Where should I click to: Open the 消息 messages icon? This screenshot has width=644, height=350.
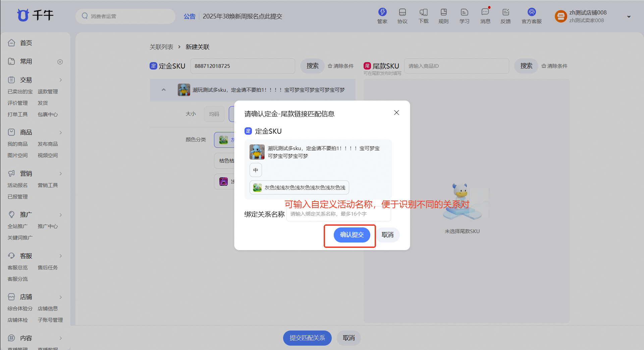point(485,12)
